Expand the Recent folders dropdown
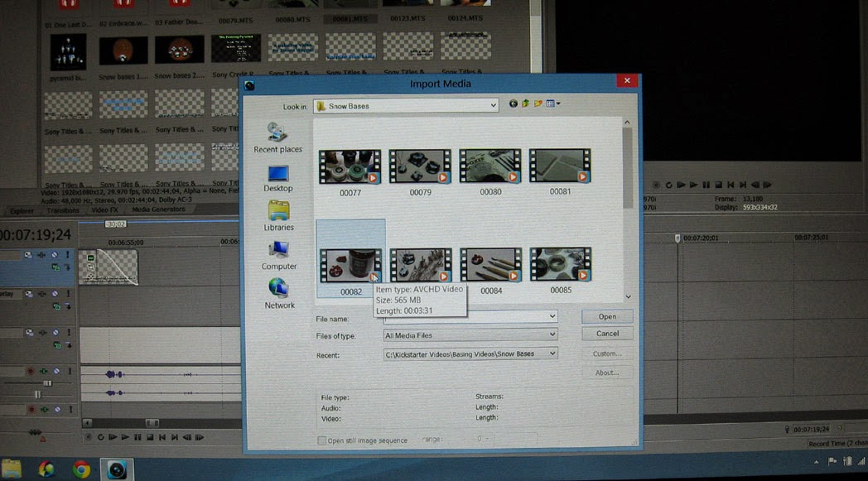Viewport: 868px width, 481px height. point(552,354)
